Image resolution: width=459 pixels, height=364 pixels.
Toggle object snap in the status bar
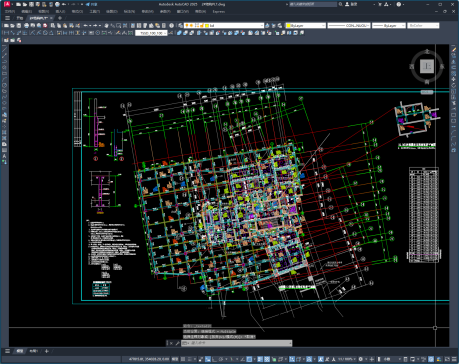tap(249, 359)
